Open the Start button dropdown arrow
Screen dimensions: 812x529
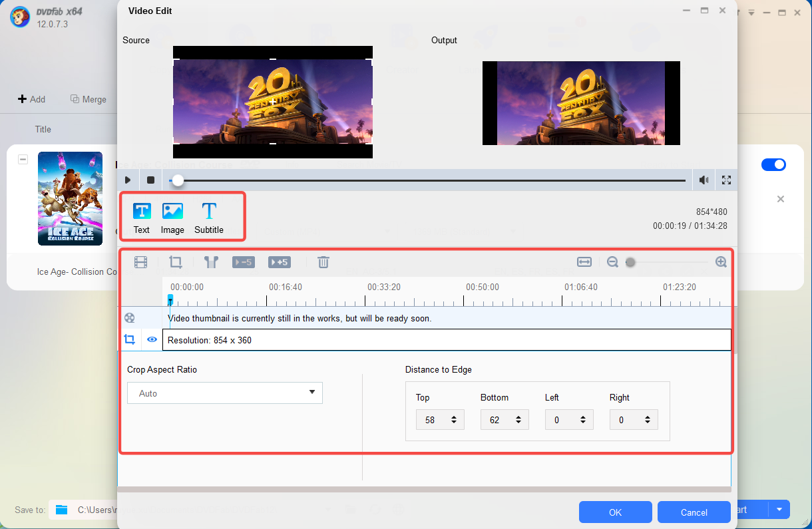click(779, 510)
